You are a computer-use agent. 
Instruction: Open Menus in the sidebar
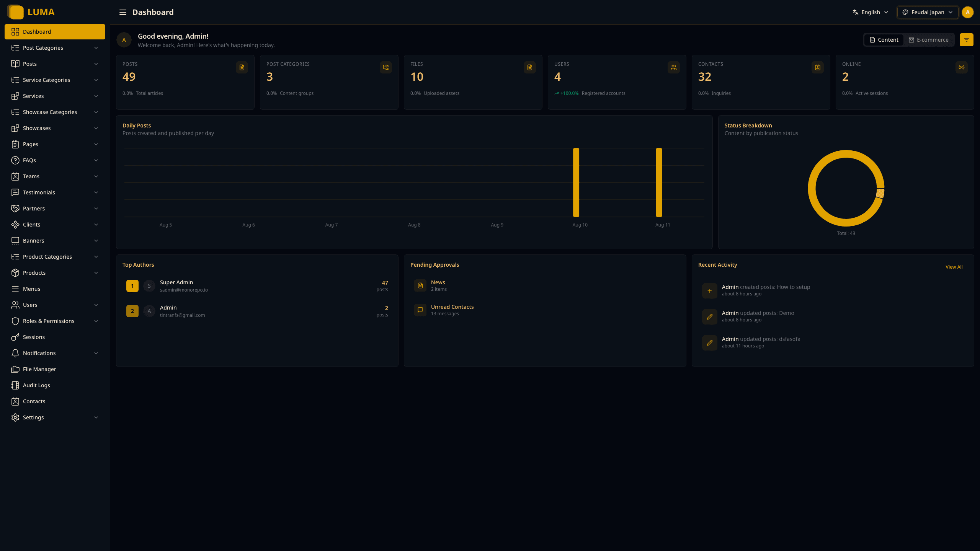(x=55, y=289)
